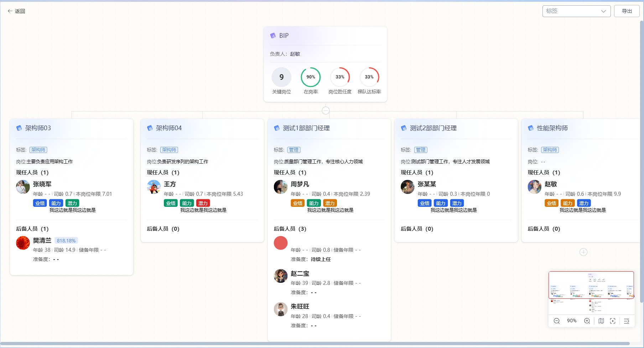Viewport: 644px width, 348px height.
Task: Click the minimap overview thumbnail
Action: pyautogui.click(x=591, y=293)
